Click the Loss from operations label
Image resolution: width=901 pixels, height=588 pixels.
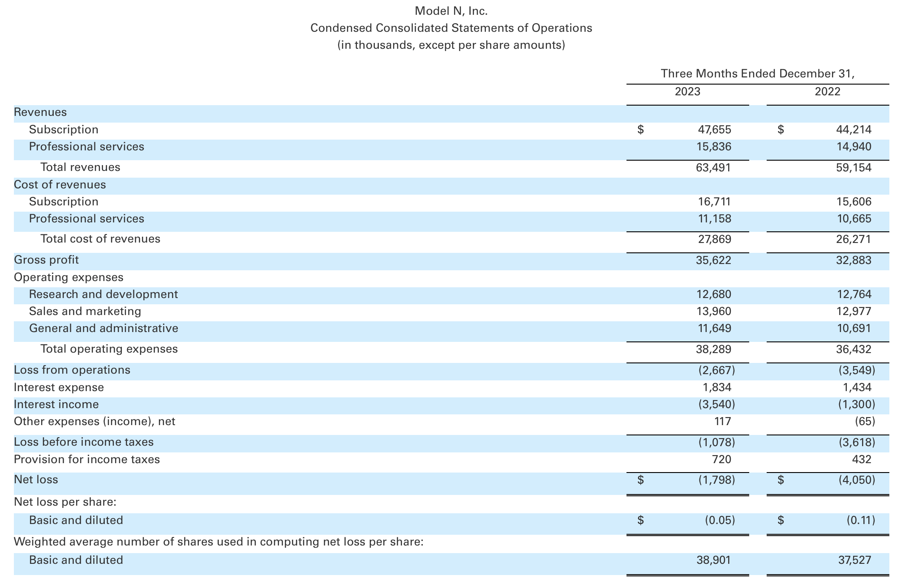click(72, 370)
